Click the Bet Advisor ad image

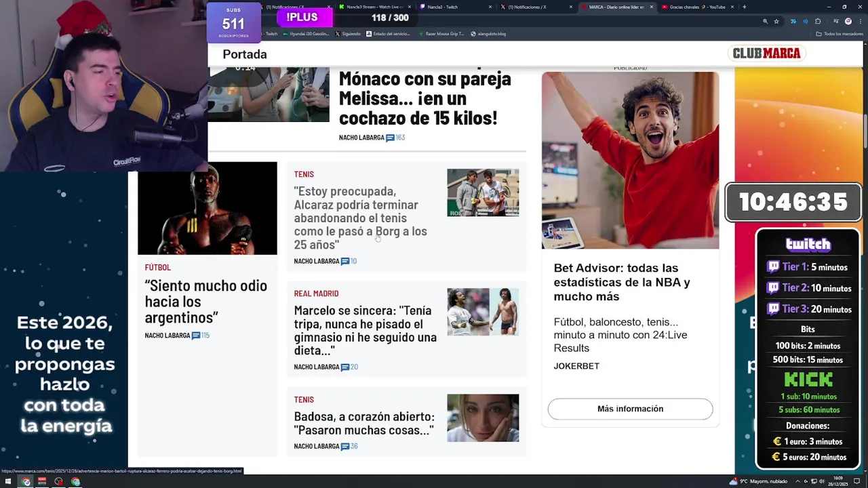630,160
